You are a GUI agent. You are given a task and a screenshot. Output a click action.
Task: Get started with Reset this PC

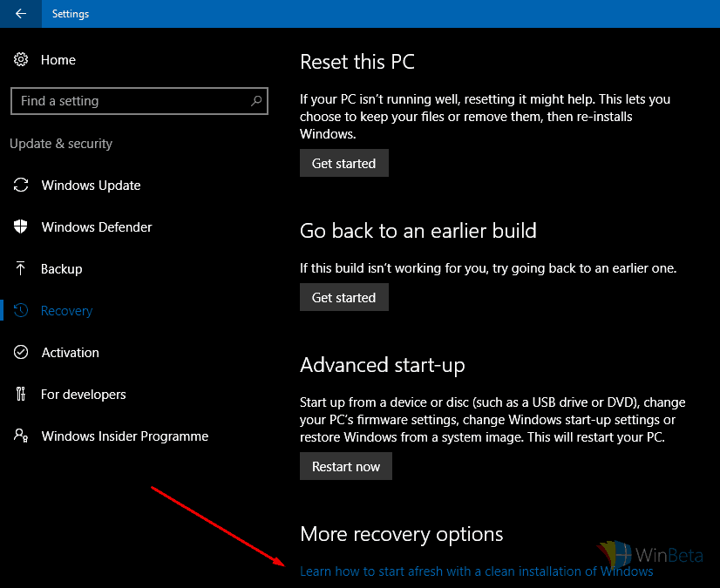point(344,163)
